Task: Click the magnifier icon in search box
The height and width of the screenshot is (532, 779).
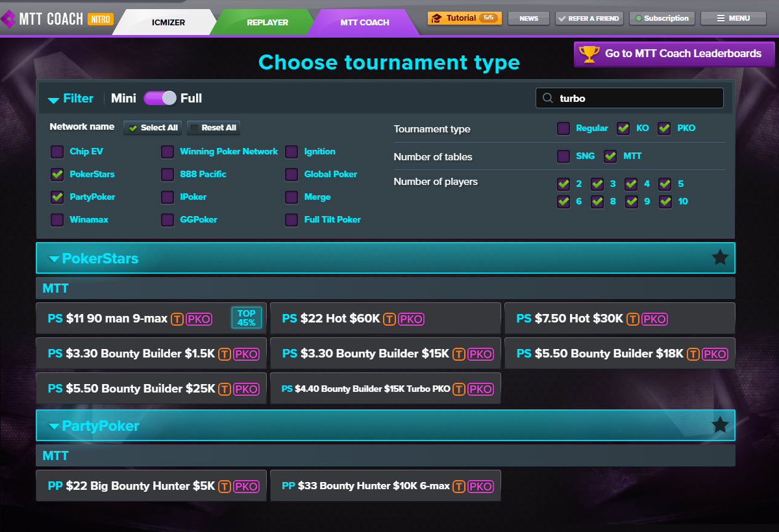Action: coord(549,99)
